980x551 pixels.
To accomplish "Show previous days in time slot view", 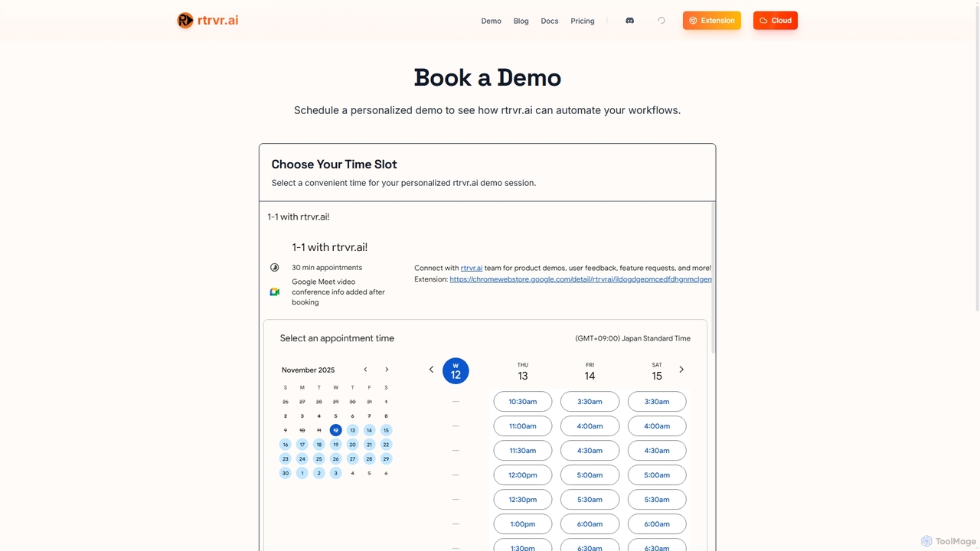I will click(x=431, y=370).
